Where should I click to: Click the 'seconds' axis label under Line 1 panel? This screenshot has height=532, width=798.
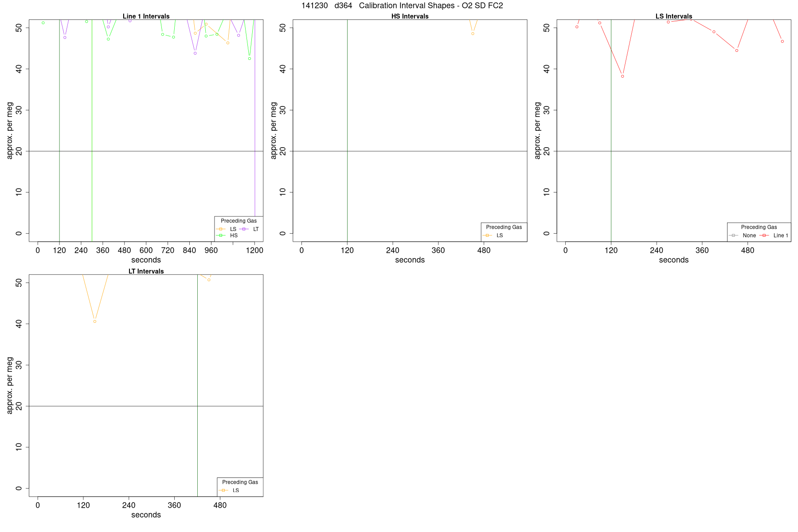(146, 260)
